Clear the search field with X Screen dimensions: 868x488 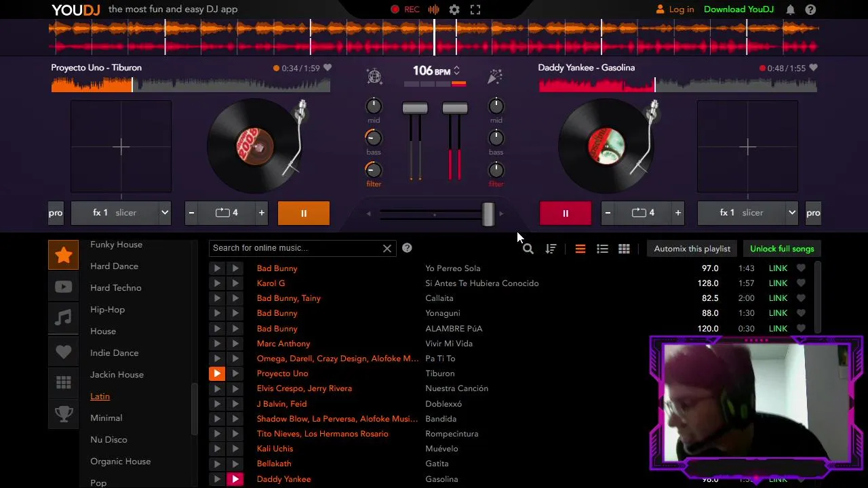(387, 248)
